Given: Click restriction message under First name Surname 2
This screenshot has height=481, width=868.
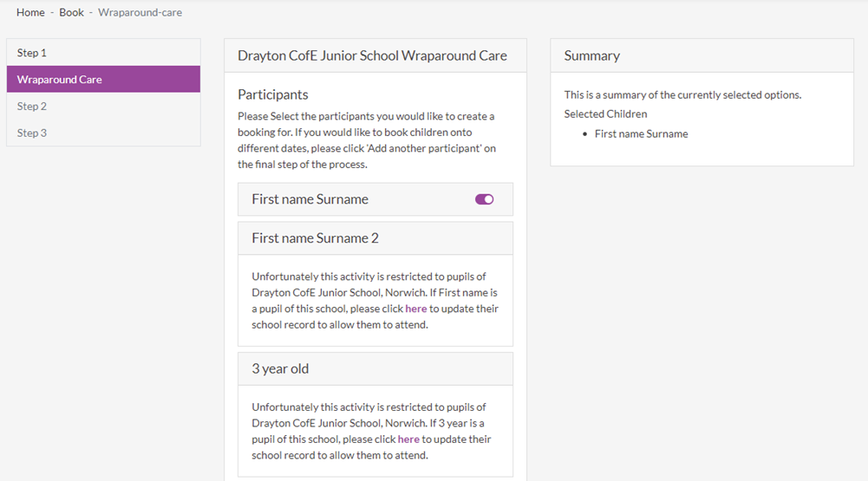Looking at the screenshot, I should click(x=375, y=301).
